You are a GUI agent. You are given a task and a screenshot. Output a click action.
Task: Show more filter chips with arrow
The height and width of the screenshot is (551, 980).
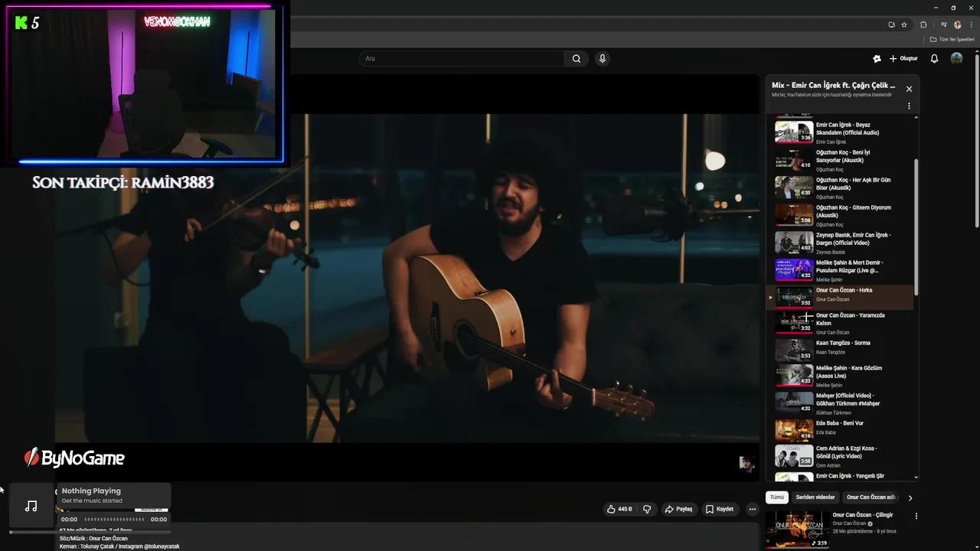(x=910, y=497)
